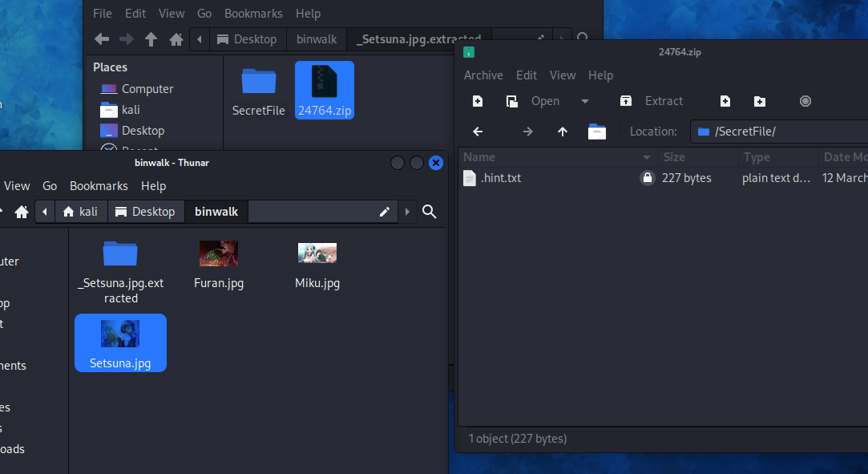The height and width of the screenshot is (474, 868).
Task: Select the .hint.txt file row
Action: (663, 178)
